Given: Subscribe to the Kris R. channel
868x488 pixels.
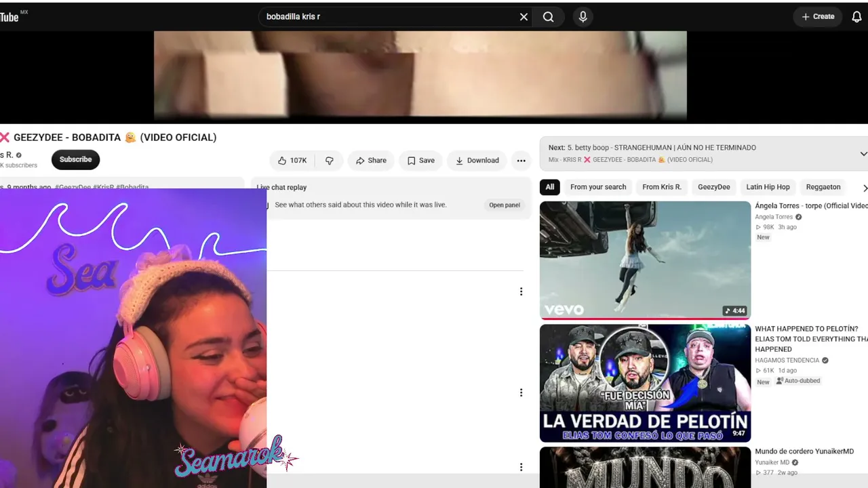Looking at the screenshot, I should (x=75, y=160).
